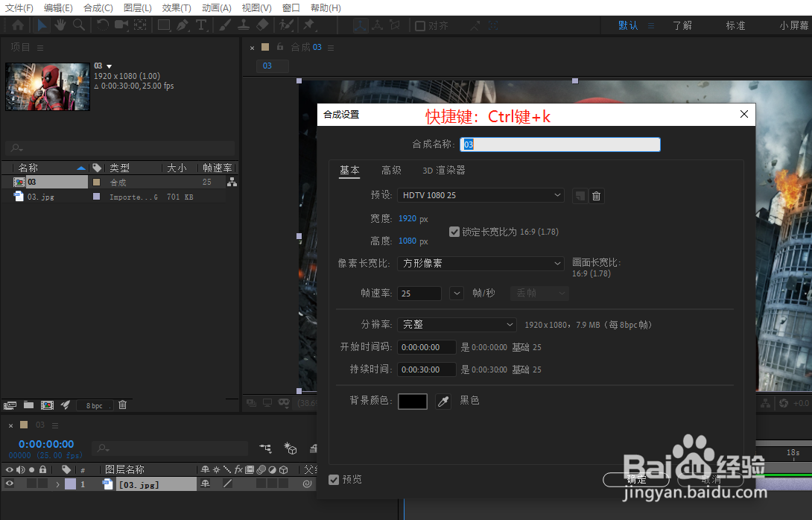Click label color of composition 03 in project list
Screen dimensions: 812x520
(96, 182)
